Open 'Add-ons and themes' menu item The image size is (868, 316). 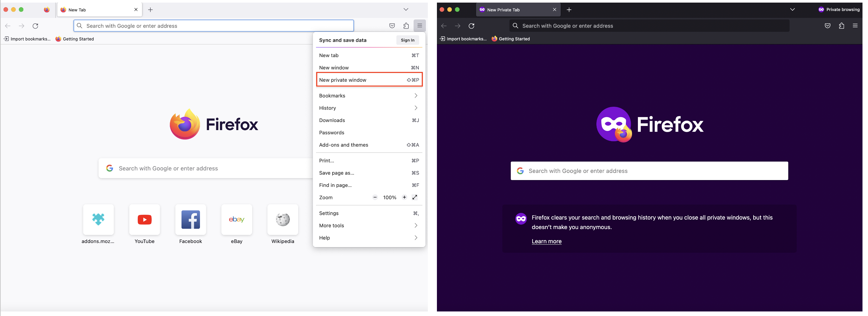[369, 145]
